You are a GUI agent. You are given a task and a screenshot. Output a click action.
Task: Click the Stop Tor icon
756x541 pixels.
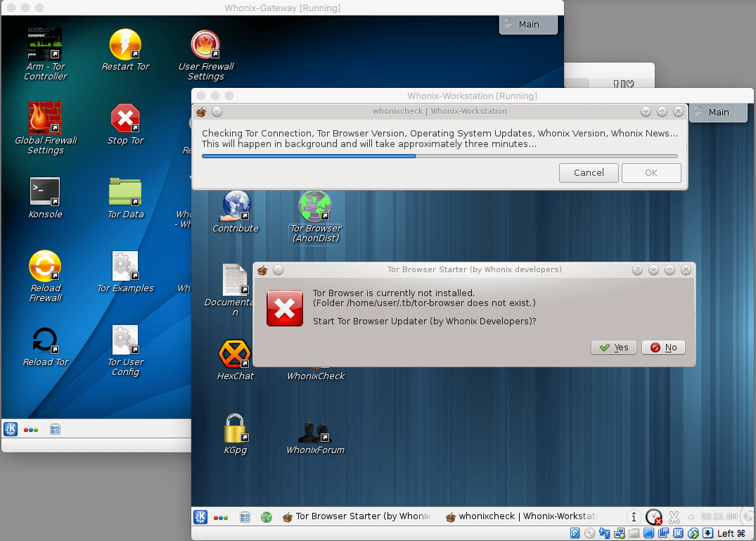tap(125, 124)
